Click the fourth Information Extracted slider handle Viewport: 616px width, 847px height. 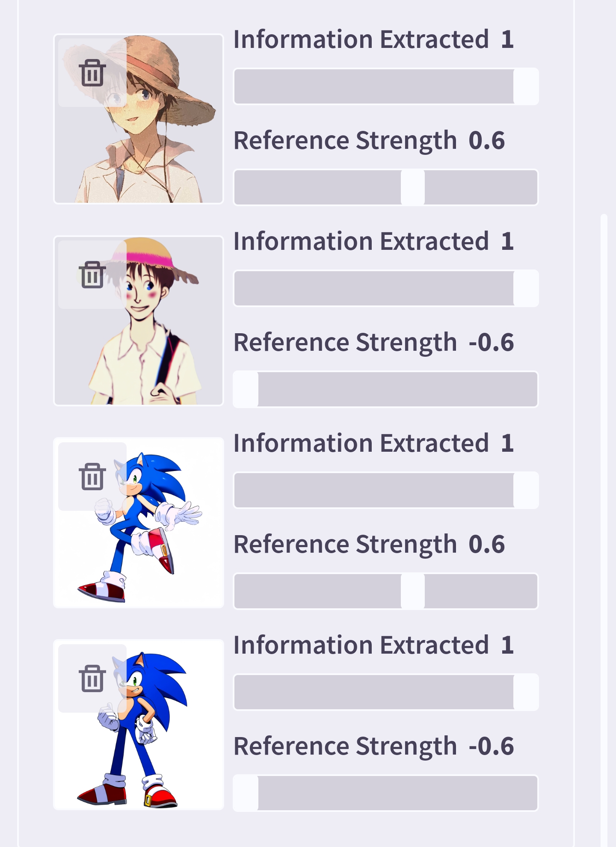tap(525, 692)
